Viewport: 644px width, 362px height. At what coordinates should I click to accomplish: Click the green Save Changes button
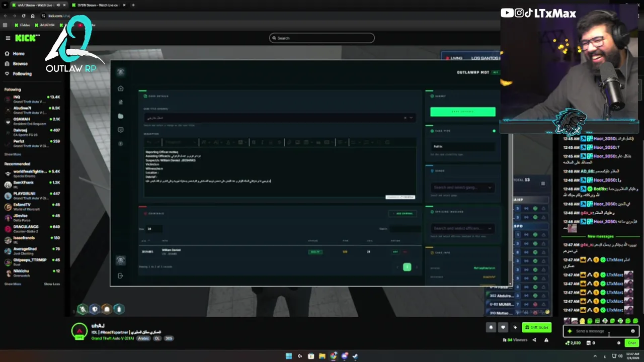pyautogui.click(x=462, y=112)
